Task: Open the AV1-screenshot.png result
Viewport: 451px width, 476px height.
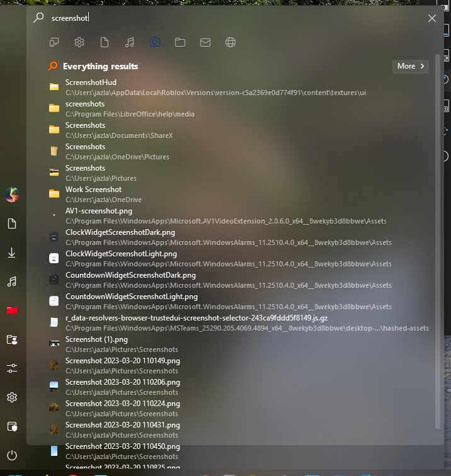Action: point(98,211)
